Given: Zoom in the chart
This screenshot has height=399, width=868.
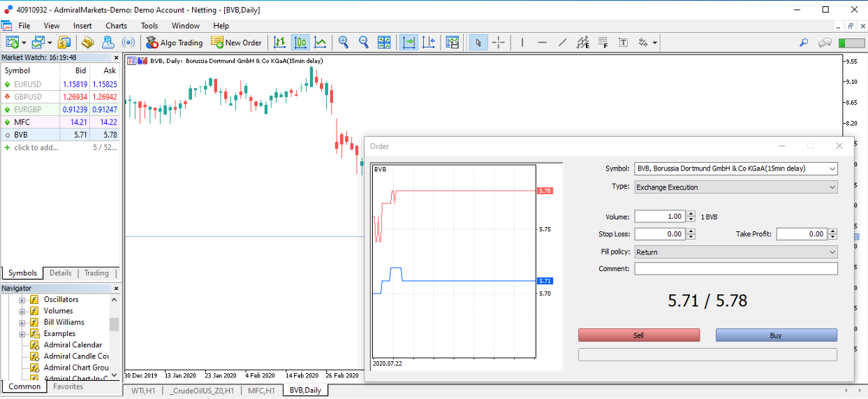Looking at the screenshot, I should pos(344,43).
